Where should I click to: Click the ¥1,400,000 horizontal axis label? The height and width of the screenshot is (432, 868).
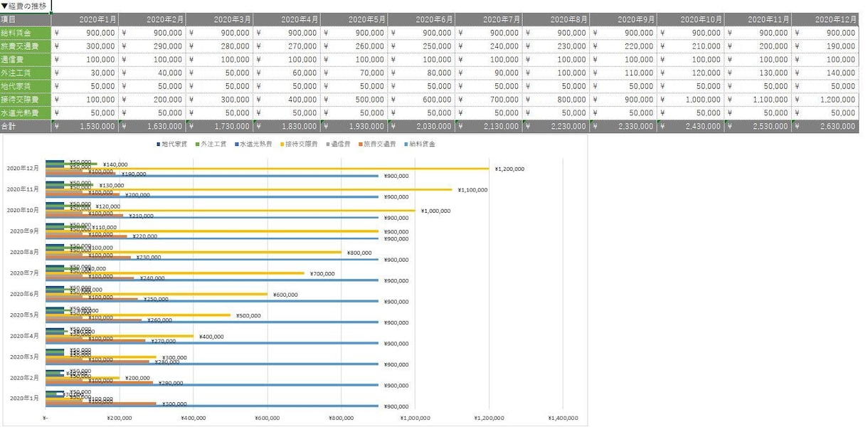pos(563,418)
